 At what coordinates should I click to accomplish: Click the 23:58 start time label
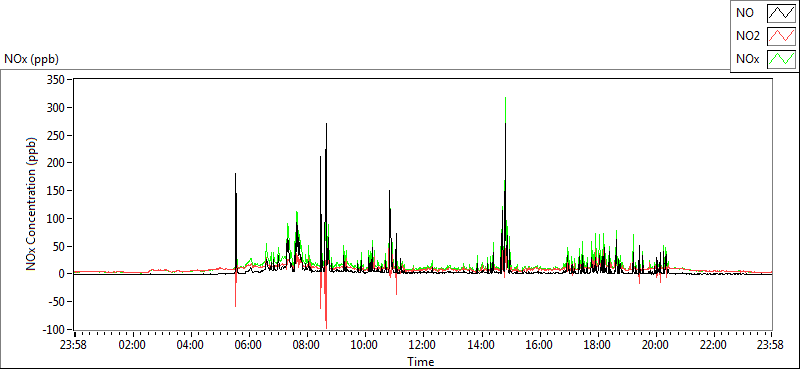(74, 345)
